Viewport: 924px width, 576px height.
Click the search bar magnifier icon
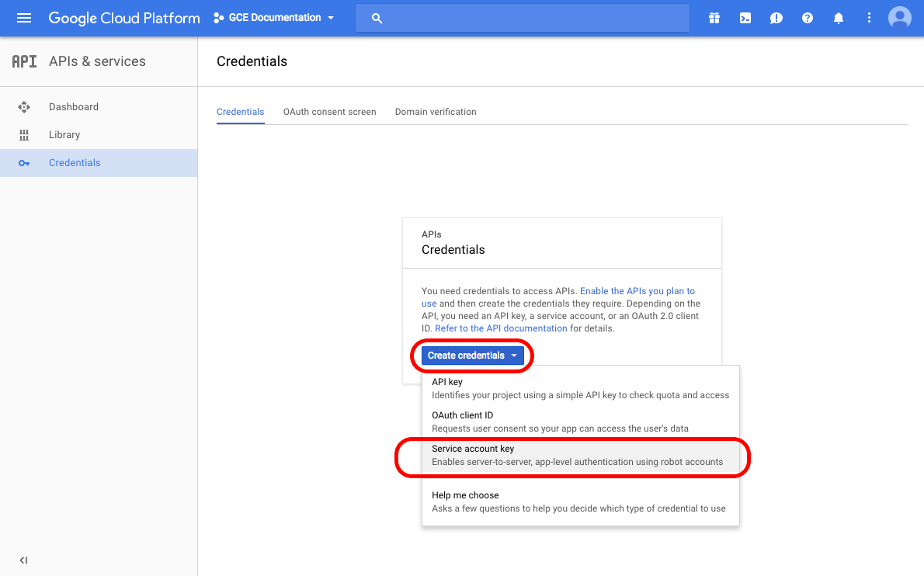pos(377,19)
